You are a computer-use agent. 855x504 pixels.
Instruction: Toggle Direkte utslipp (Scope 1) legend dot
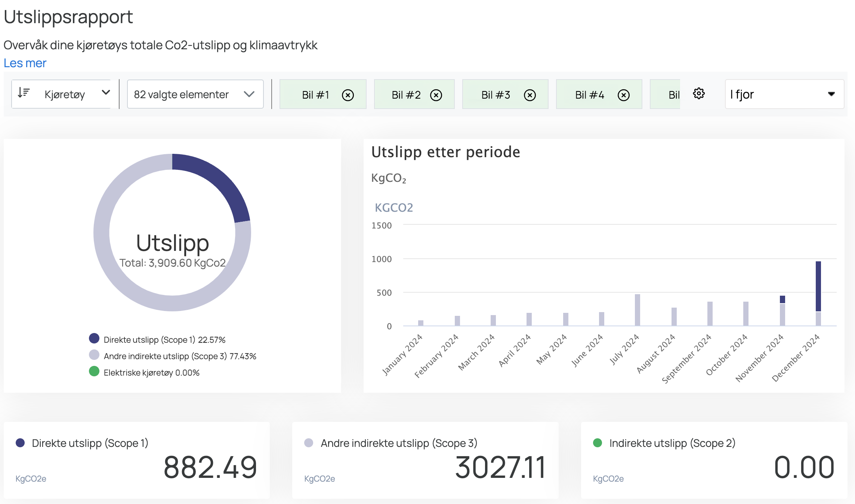pos(94,338)
